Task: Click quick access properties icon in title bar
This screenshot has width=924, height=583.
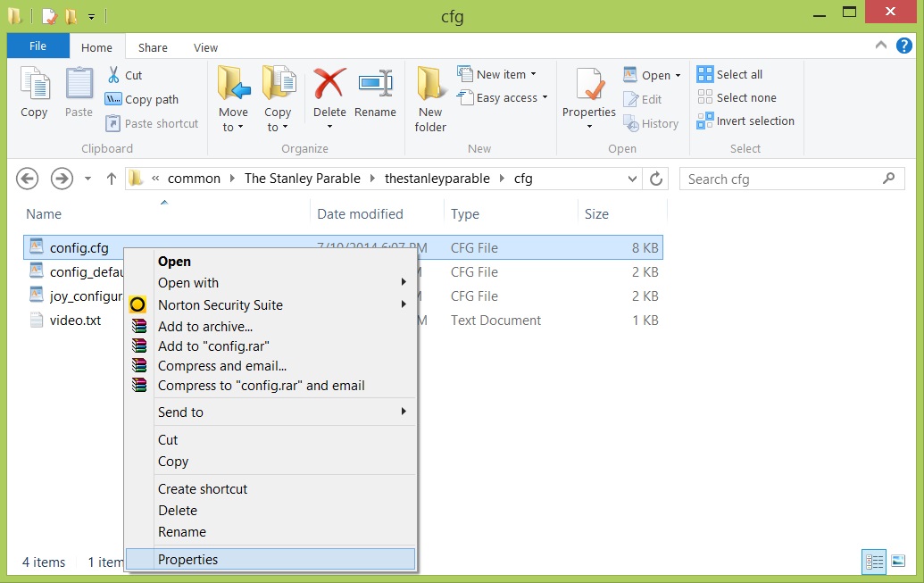Action: tap(49, 16)
